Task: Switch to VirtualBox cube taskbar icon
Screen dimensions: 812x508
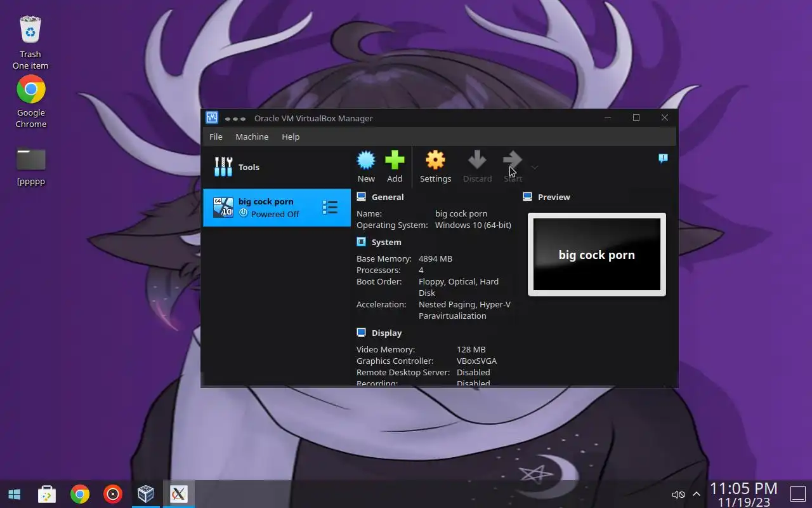Action: pyautogui.click(x=146, y=494)
